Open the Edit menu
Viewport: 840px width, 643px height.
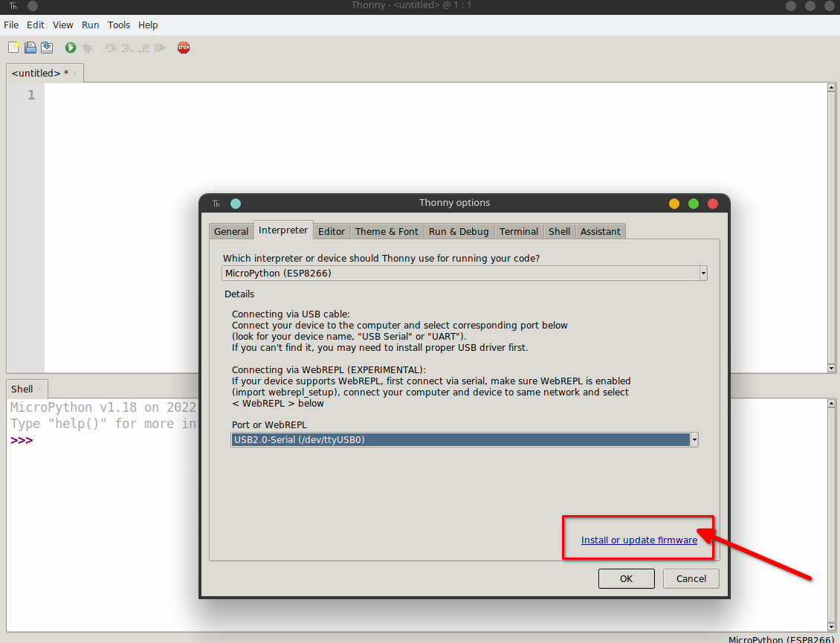(36, 25)
